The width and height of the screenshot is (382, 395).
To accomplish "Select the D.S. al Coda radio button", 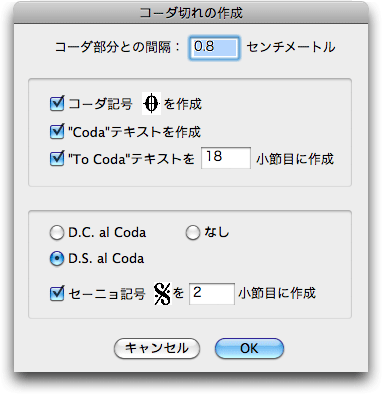I will 57,259.
